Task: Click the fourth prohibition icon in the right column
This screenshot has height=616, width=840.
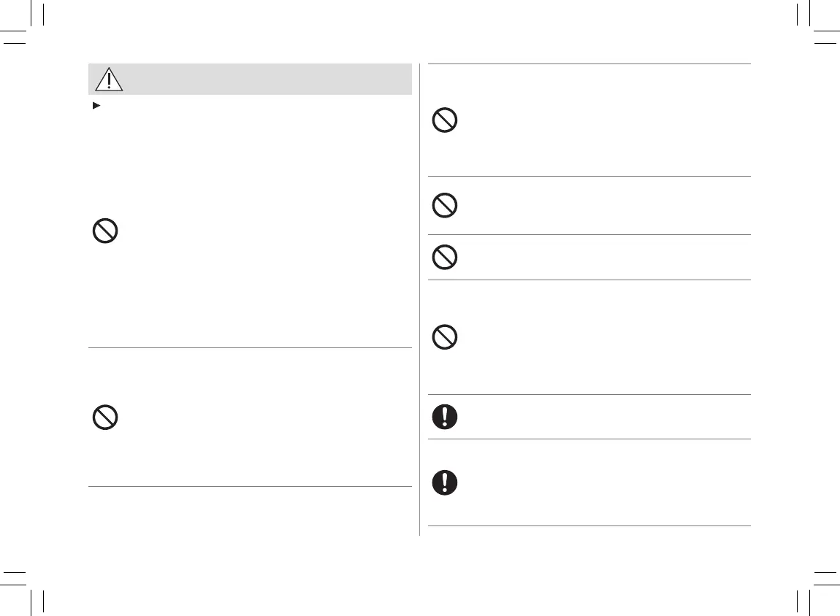Action: [x=445, y=337]
